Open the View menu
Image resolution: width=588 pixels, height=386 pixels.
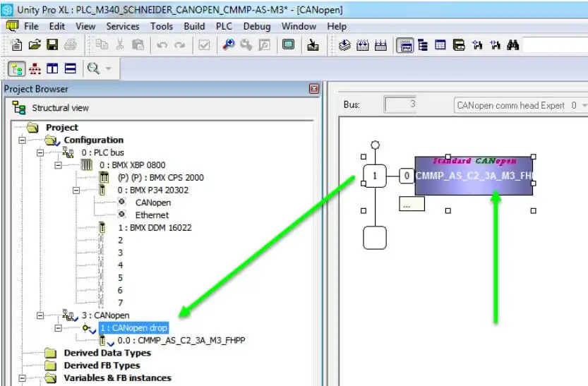85,27
